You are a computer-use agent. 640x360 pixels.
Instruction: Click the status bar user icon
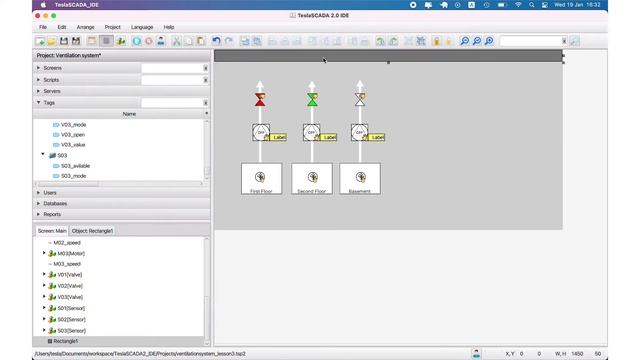(476, 353)
